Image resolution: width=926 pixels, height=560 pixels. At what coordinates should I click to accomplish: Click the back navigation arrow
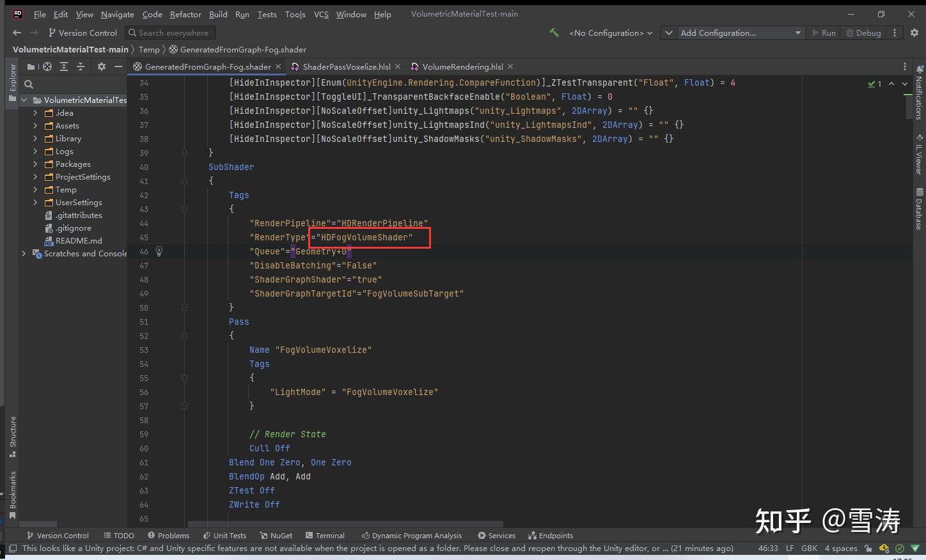17,33
